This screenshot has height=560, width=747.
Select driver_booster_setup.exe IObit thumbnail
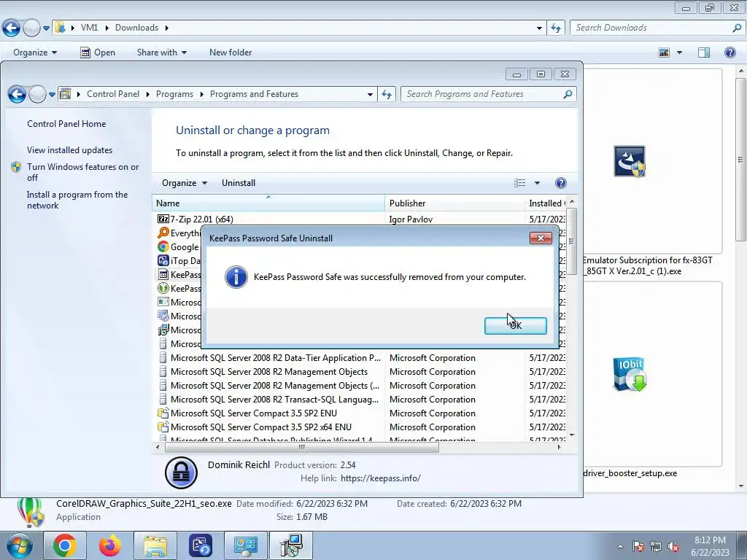pos(630,374)
